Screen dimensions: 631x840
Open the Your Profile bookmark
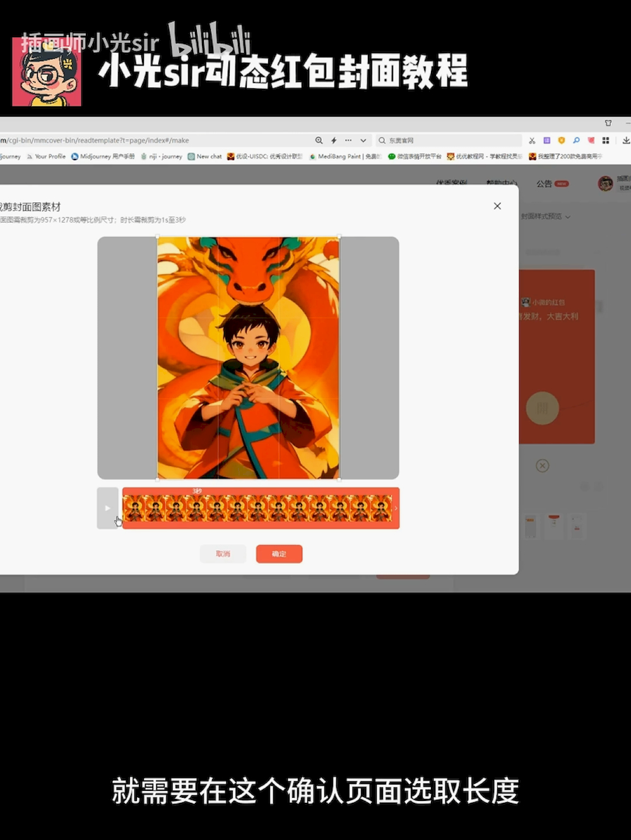coord(46,156)
